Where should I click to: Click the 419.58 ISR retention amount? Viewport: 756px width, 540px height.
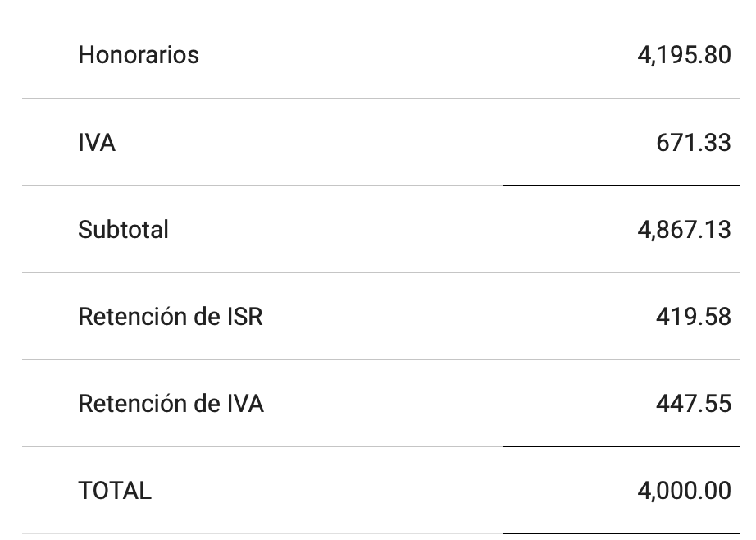694,317
